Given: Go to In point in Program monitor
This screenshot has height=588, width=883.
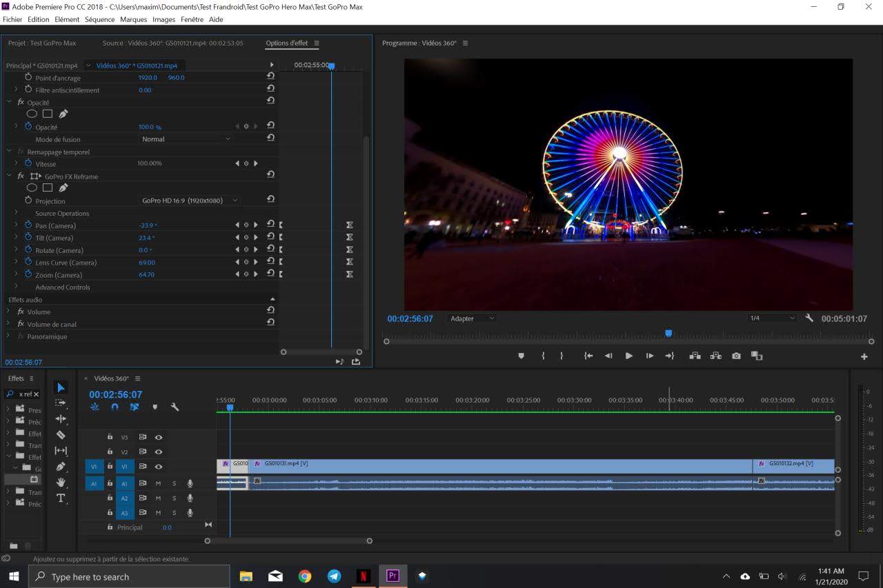Looking at the screenshot, I should [588, 356].
